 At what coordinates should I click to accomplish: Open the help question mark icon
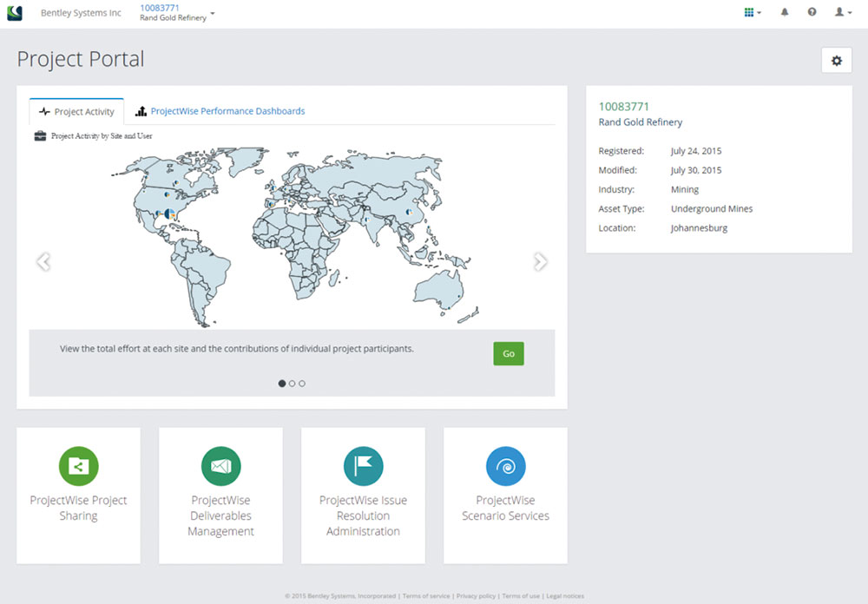pos(812,12)
